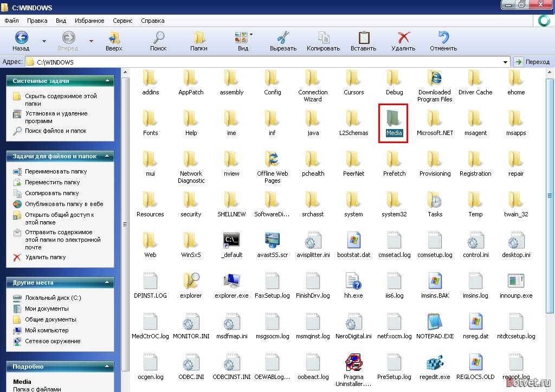Open the Сервис menu

(x=122, y=21)
